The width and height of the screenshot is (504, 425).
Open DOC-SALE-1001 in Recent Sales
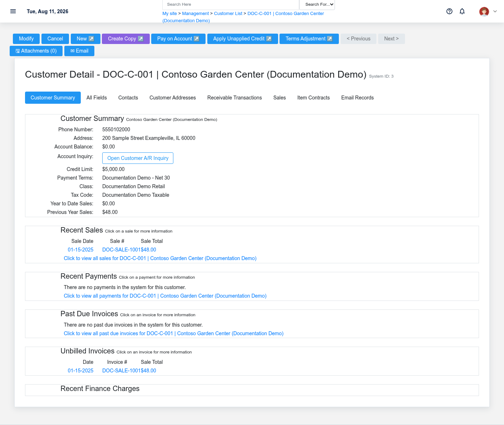click(122, 250)
